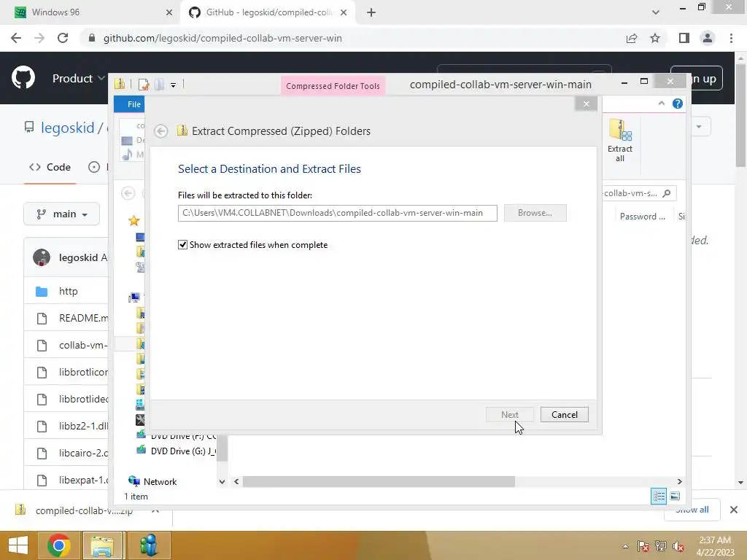Click the share page icon in Chrome

tap(632, 38)
